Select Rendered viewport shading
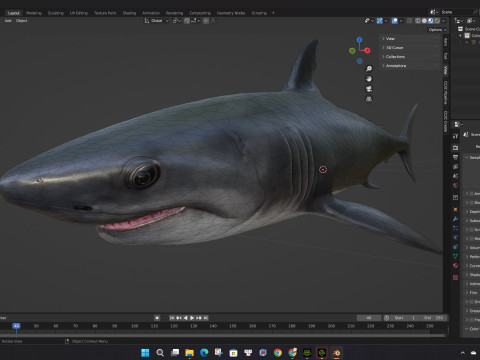The width and height of the screenshot is (480, 360). 437,21
